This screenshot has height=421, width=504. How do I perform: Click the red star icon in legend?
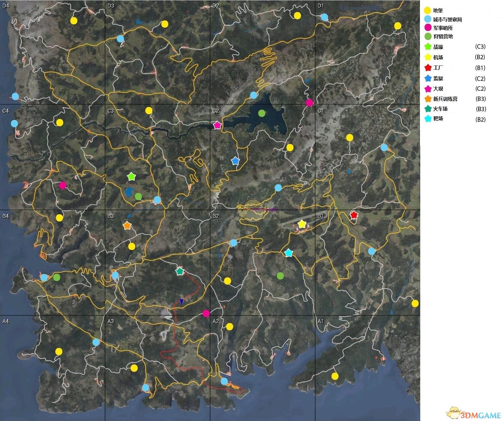tap(428, 68)
